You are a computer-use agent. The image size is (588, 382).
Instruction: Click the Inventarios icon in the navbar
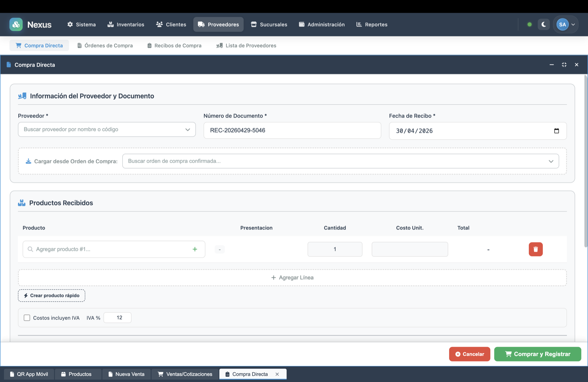point(111,24)
